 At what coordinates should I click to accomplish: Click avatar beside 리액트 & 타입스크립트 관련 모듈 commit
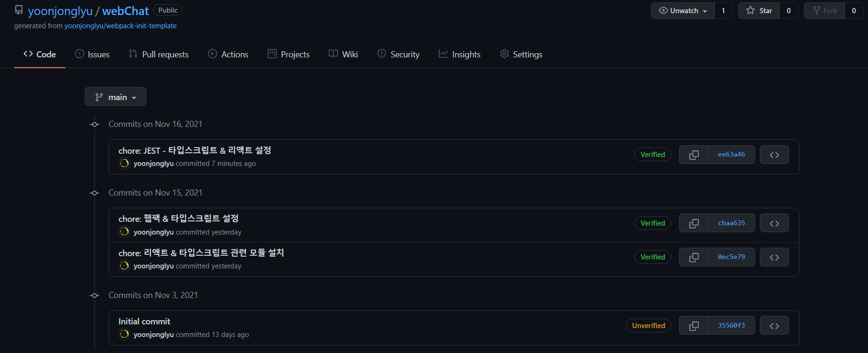tap(124, 266)
